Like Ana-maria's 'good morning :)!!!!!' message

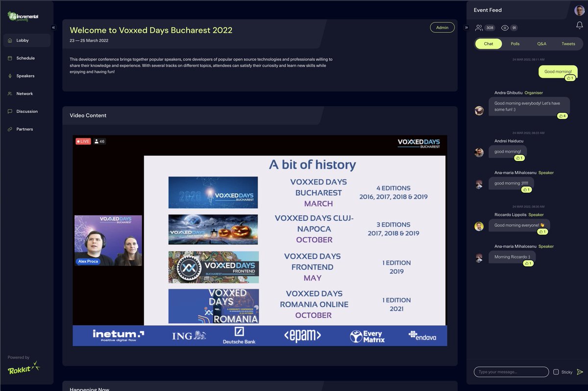526,189
